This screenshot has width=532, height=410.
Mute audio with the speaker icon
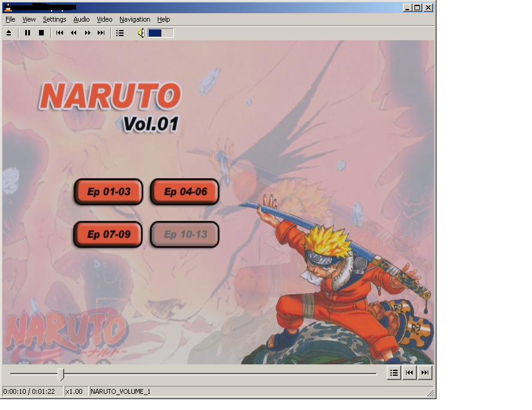[141, 33]
